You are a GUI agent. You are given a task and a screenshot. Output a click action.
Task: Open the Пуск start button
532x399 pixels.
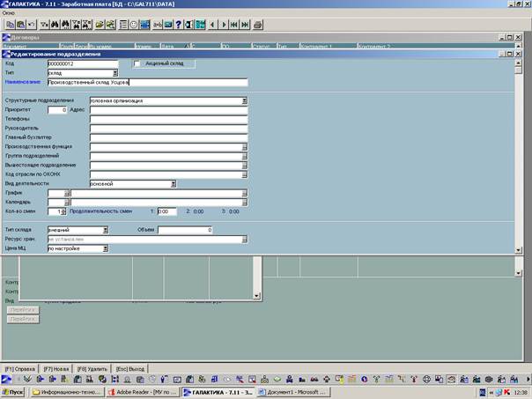point(13,392)
